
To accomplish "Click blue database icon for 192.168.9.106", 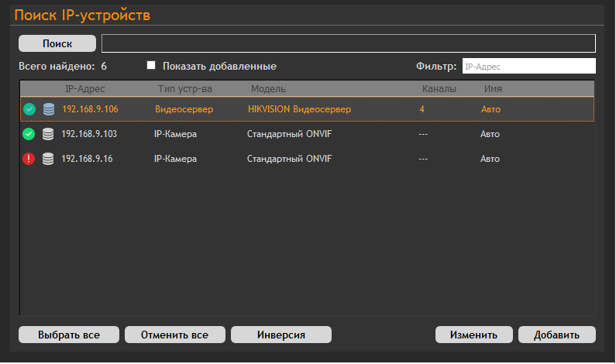I will (49, 109).
